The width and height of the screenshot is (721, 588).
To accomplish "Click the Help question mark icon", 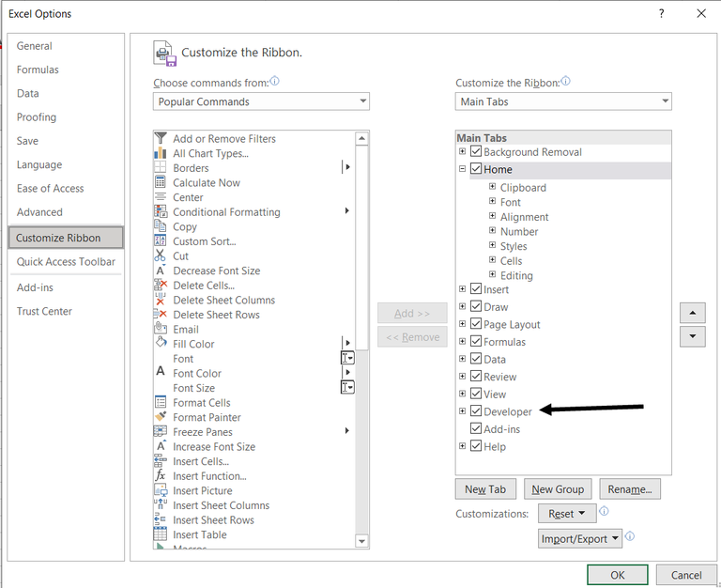I will [661, 13].
